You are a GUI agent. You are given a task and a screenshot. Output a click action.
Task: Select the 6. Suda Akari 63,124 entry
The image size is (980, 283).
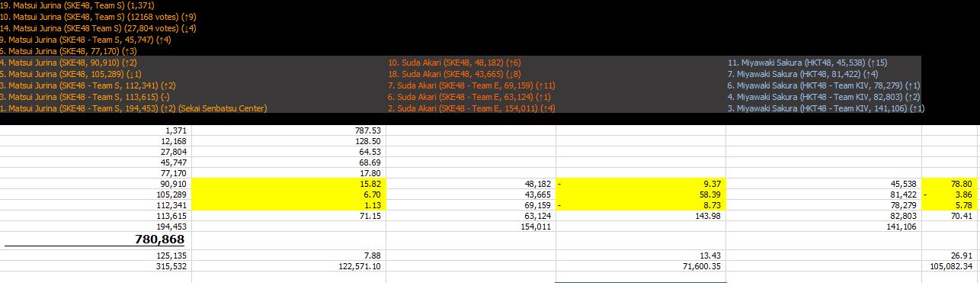469,97
